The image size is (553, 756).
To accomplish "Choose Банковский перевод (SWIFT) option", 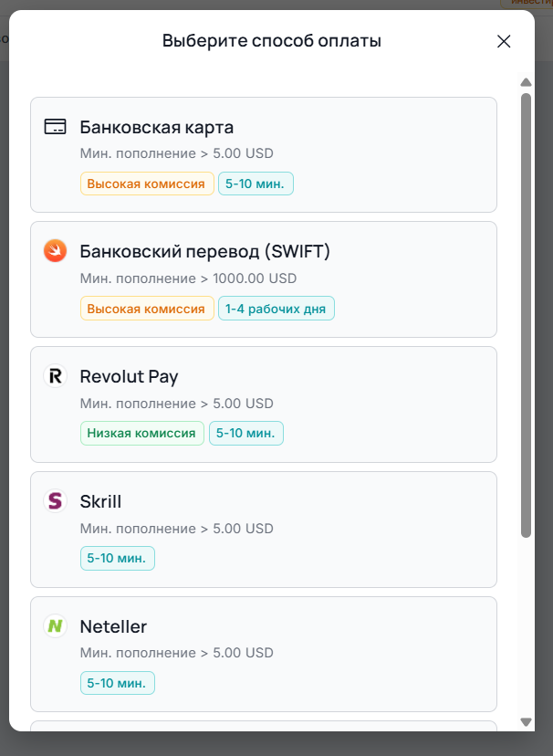I will click(264, 279).
